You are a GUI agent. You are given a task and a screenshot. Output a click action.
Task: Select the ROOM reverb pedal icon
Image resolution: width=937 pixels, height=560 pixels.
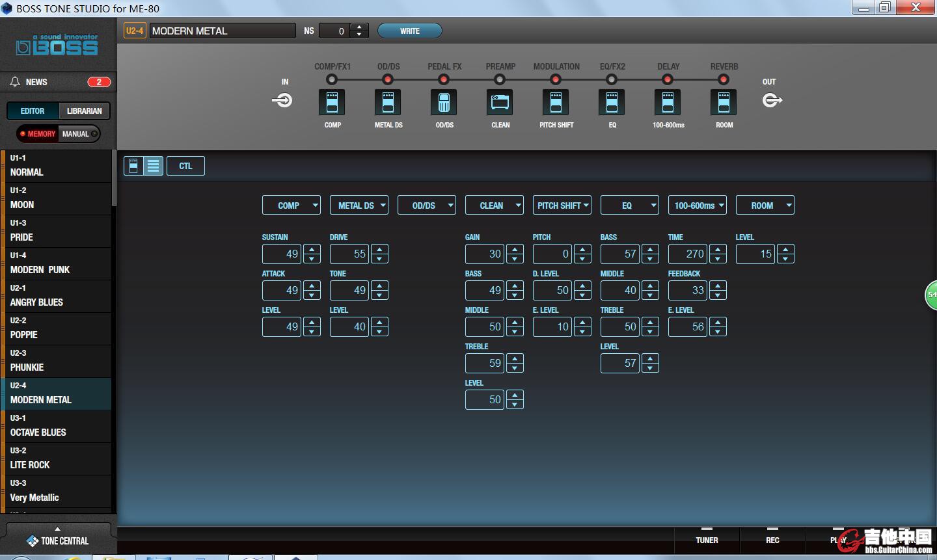tap(724, 102)
